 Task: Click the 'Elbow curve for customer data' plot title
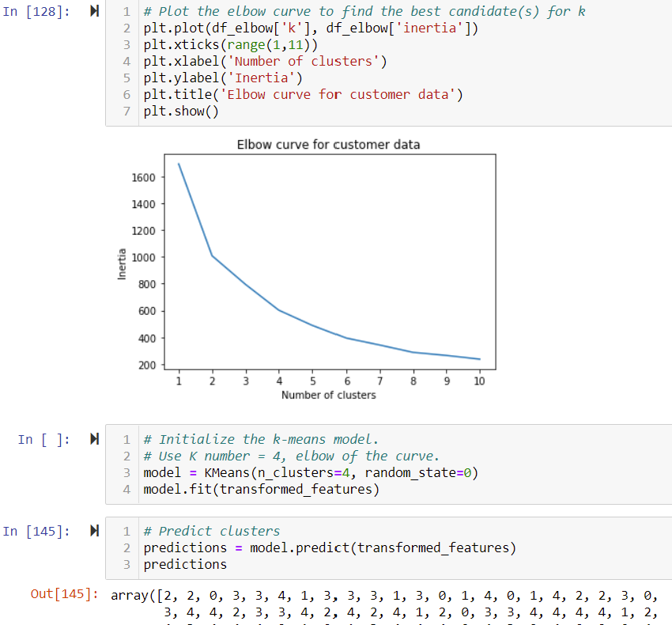click(x=328, y=145)
